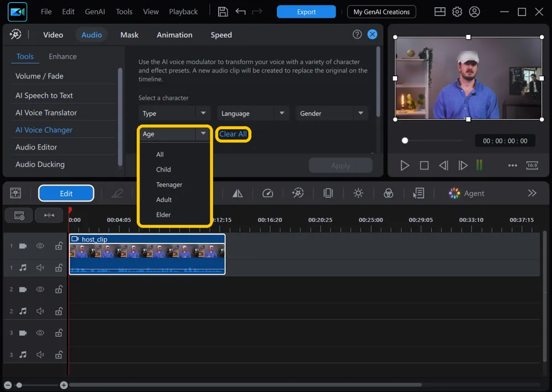Open the Agent assistant

coord(466,193)
